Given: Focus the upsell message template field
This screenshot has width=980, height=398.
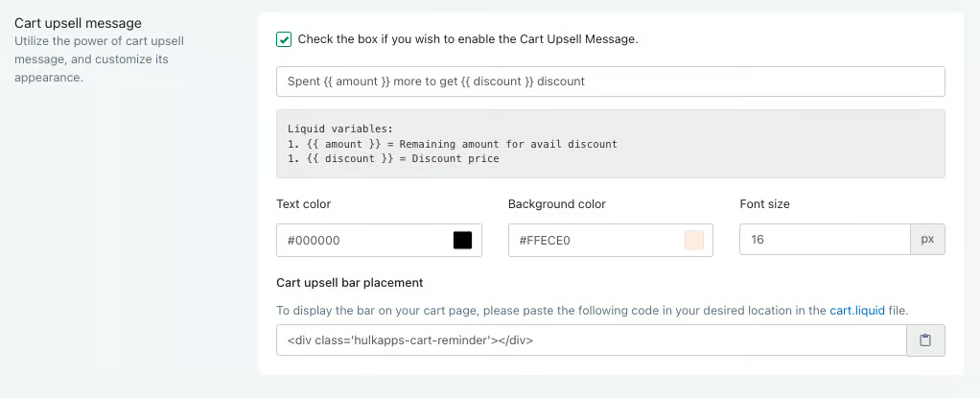Looking at the screenshot, I should click(x=611, y=82).
